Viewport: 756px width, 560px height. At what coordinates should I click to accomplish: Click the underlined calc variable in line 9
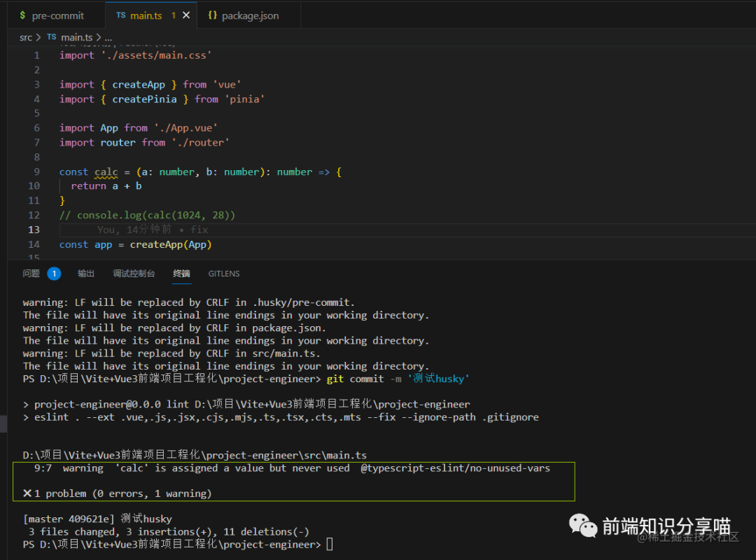[x=106, y=172]
